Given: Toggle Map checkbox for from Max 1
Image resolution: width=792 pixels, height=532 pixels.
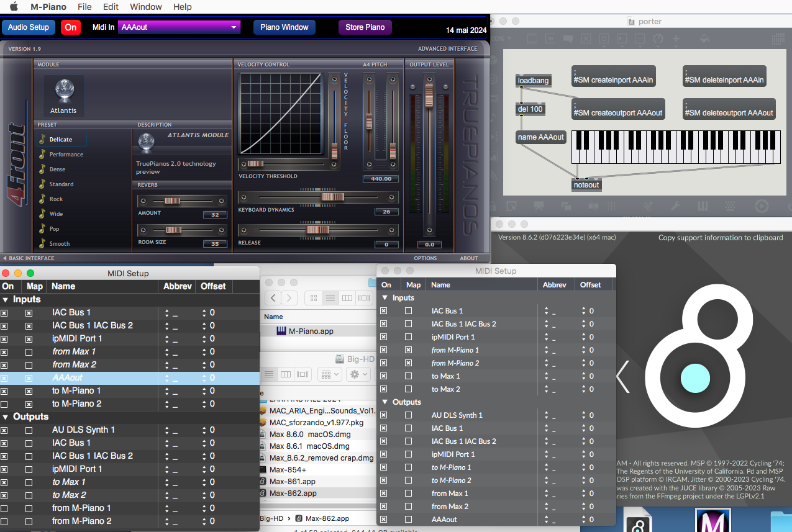Looking at the screenshot, I should 29,352.
